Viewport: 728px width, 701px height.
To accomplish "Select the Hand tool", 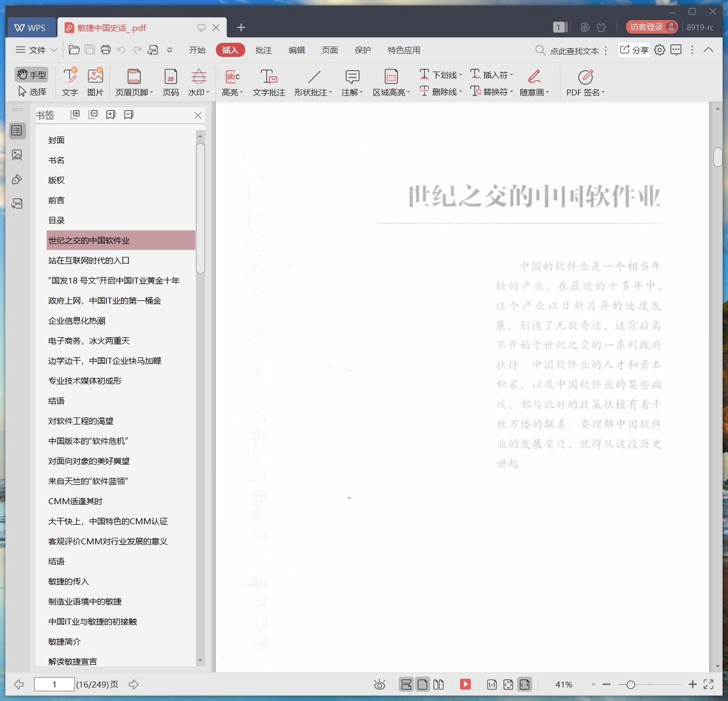I will (x=31, y=74).
